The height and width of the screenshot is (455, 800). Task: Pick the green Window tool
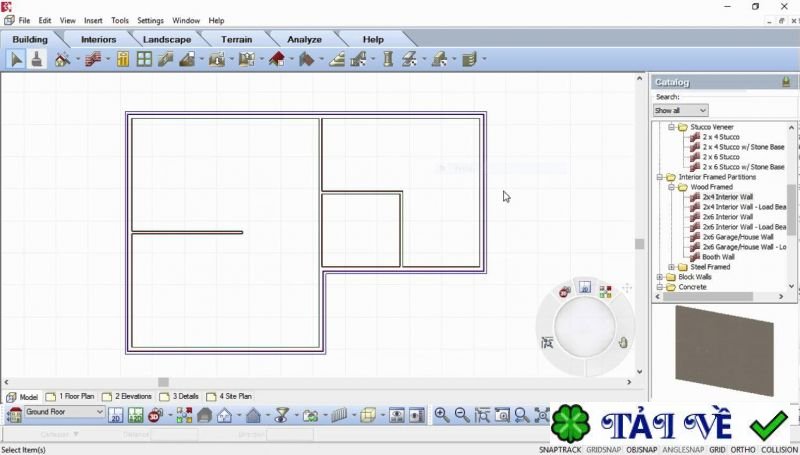[144, 59]
